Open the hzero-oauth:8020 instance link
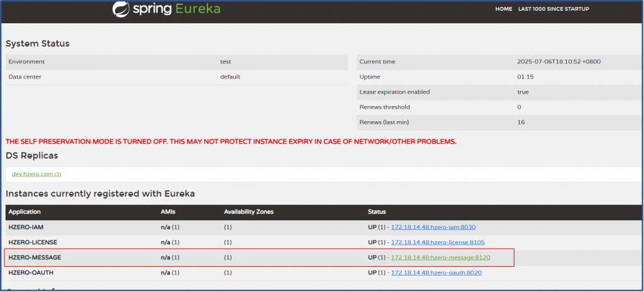Image resolution: width=644 pixels, height=292 pixels. pos(438,273)
